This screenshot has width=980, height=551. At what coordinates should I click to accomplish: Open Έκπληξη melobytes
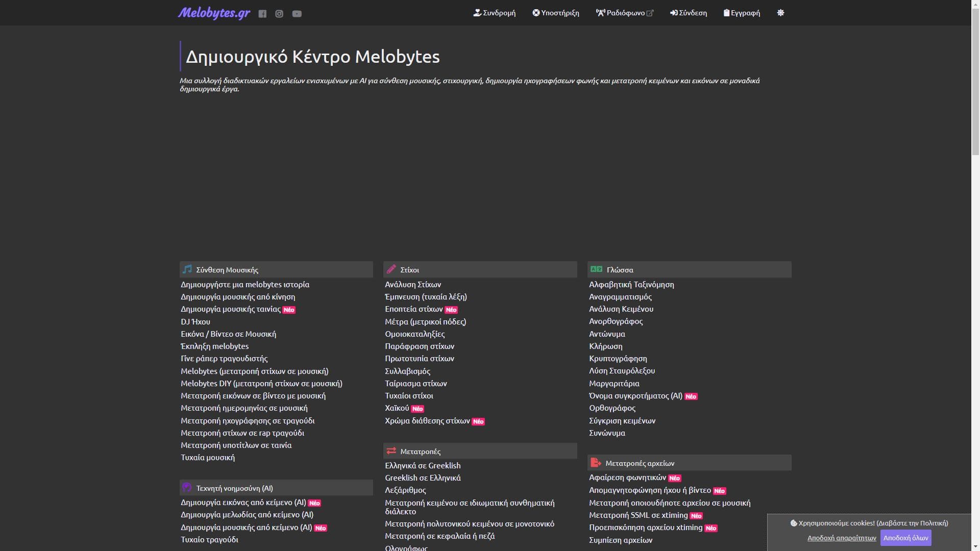215,346
